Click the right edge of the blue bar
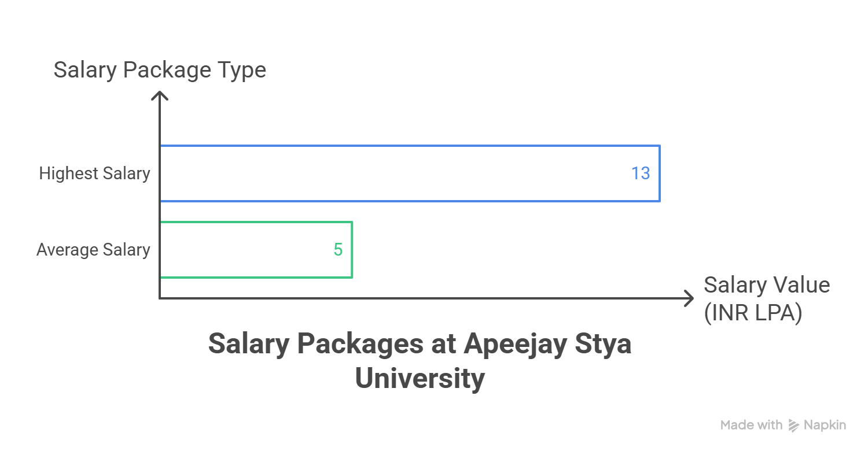 pos(660,173)
